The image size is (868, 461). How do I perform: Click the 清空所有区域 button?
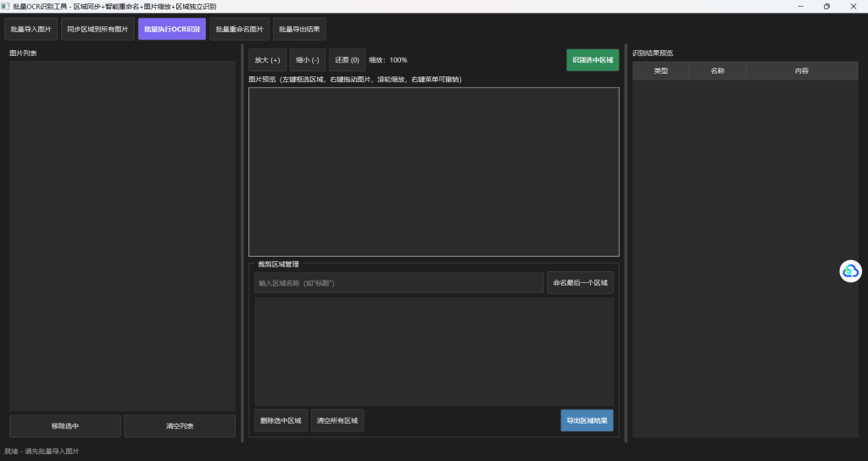point(337,421)
